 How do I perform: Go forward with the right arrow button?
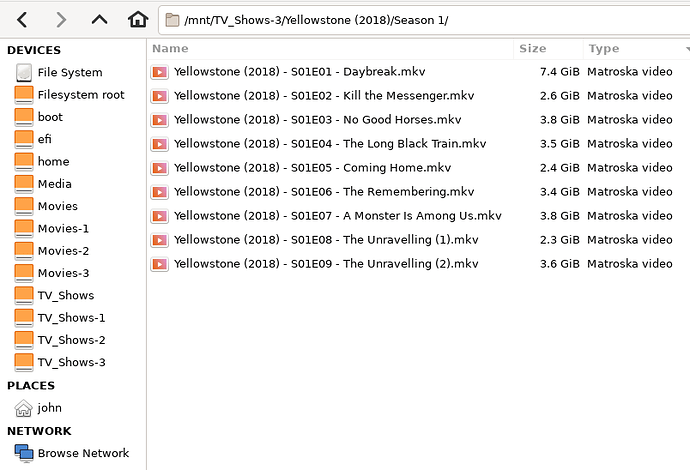tap(61, 20)
